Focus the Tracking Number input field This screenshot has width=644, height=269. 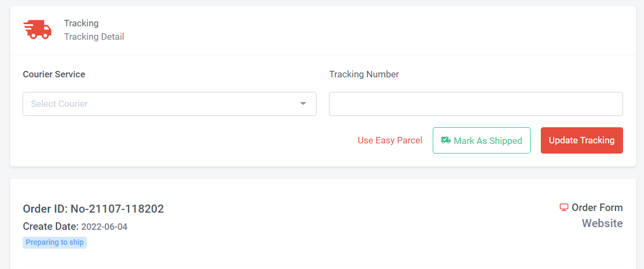point(476,104)
